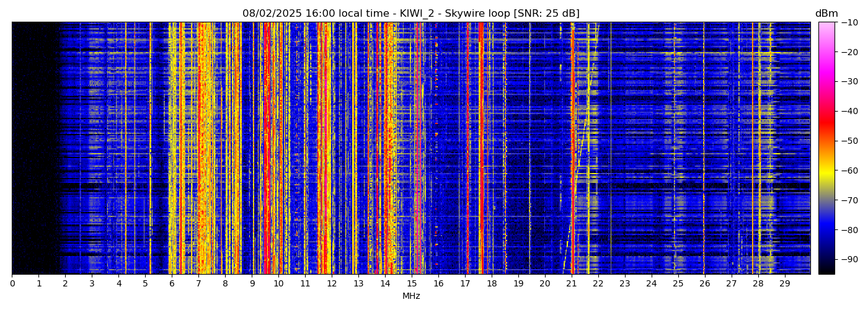868x310 pixels.
Task: Click the −60 colorbar tick label
Action: point(849,170)
